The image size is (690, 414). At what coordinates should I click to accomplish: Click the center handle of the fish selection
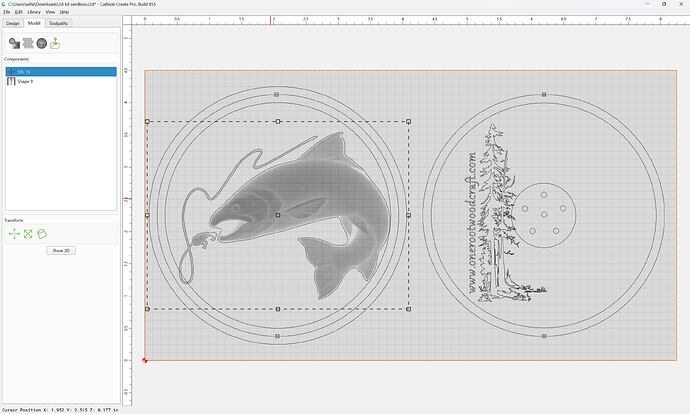click(278, 215)
